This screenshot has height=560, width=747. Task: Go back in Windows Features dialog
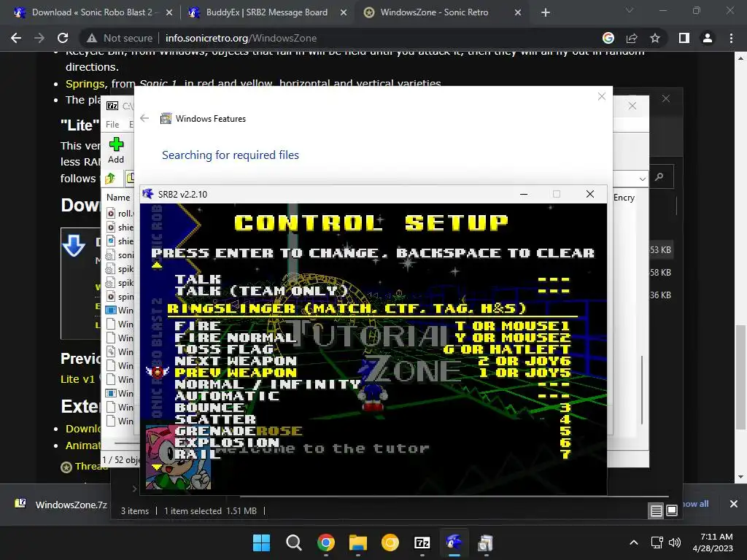click(x=145, y=118)
